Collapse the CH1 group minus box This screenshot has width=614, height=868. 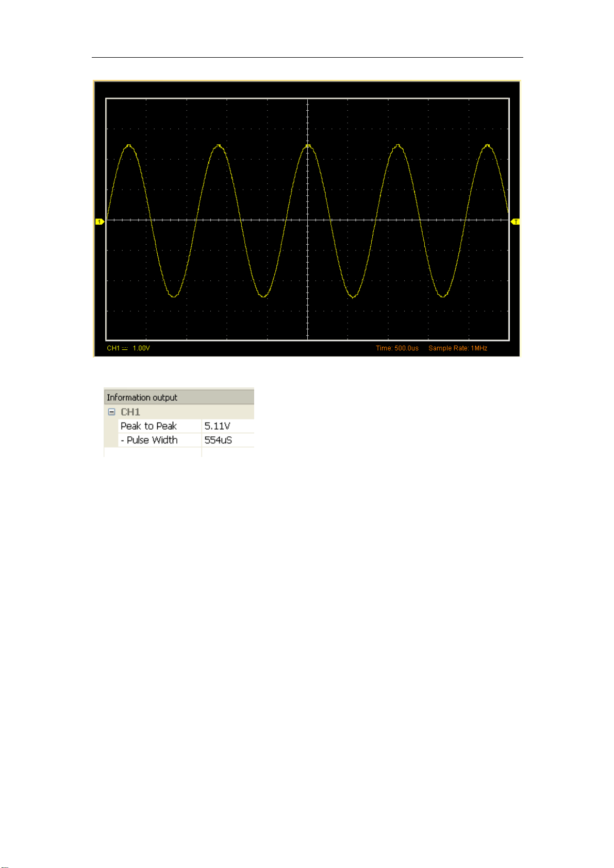pos(111,412)
